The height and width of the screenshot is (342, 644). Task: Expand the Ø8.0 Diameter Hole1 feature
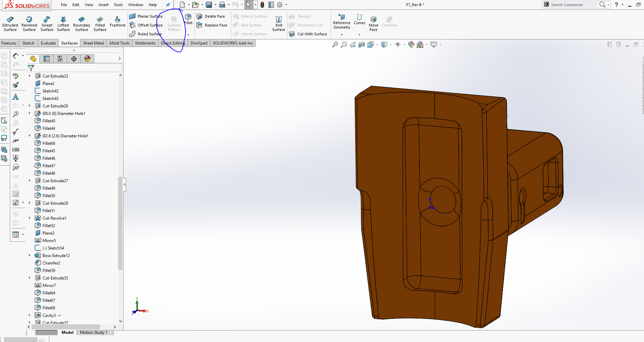click(29, 113)
